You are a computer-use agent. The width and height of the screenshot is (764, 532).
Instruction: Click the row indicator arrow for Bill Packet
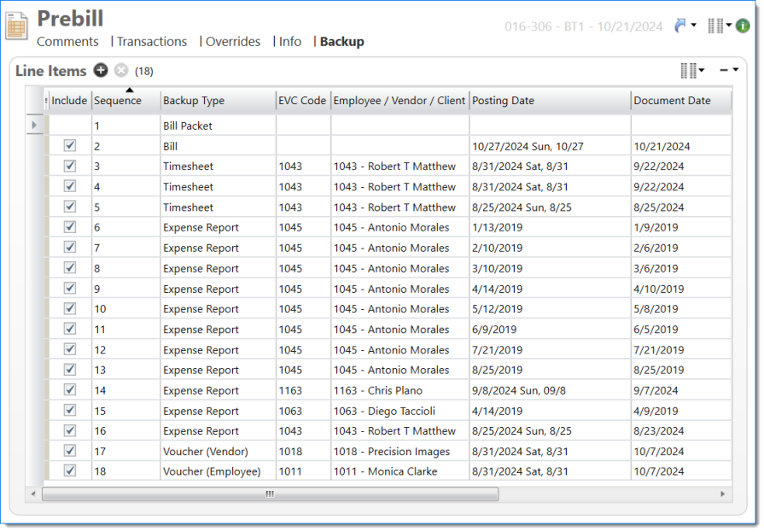coord(34,126)
